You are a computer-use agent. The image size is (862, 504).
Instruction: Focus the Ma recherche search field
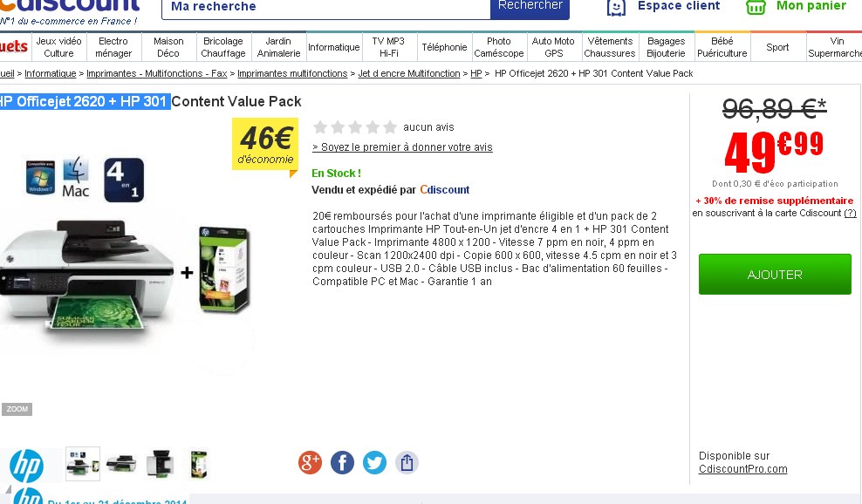click(x=326, y=7)
